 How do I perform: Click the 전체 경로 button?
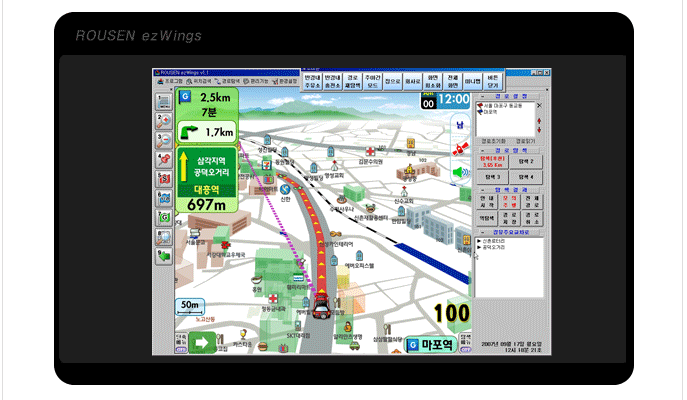tap(532, 202)
